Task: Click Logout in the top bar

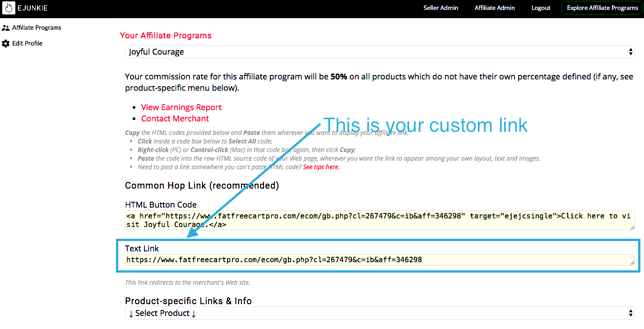Action: (541, 8)
